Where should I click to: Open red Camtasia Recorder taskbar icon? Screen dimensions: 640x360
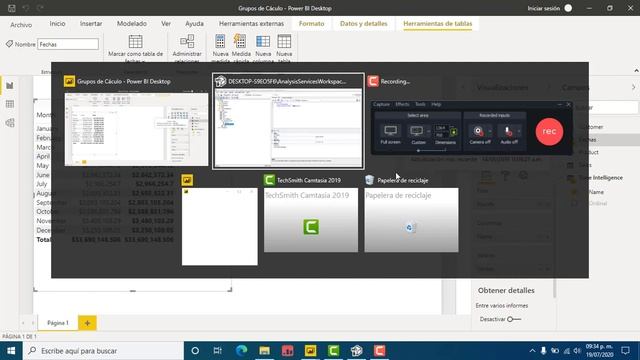(x=380, y=351)
